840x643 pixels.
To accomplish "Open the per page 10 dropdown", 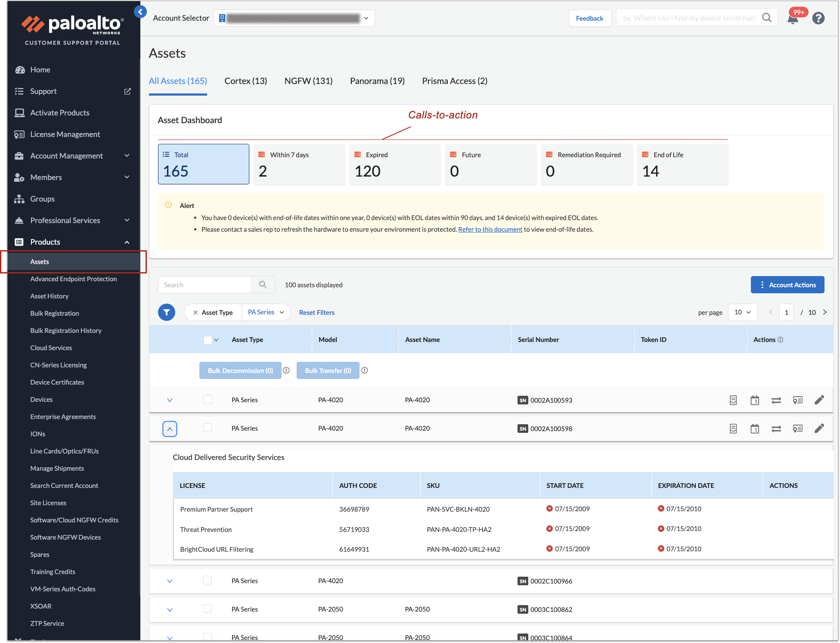I will coord(742,312).
